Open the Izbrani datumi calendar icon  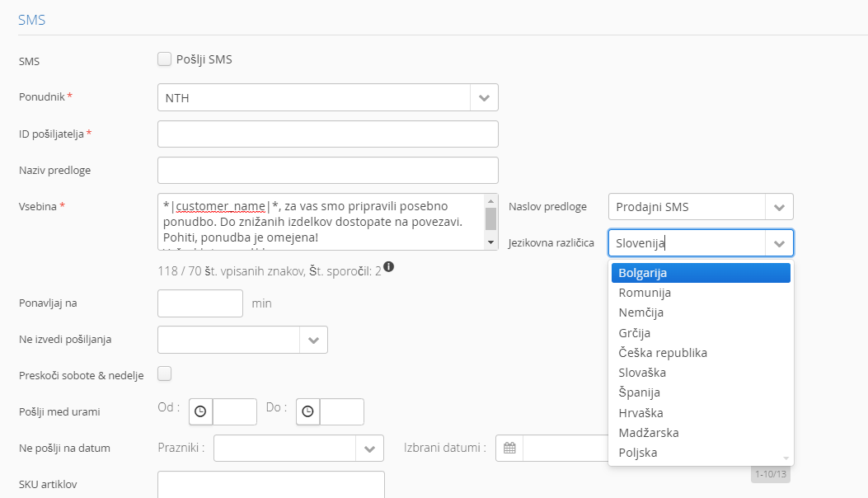(x=510, y=449)
